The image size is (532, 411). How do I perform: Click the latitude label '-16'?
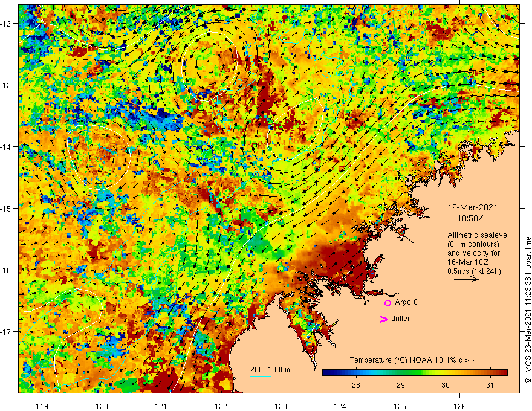point(6,270)
